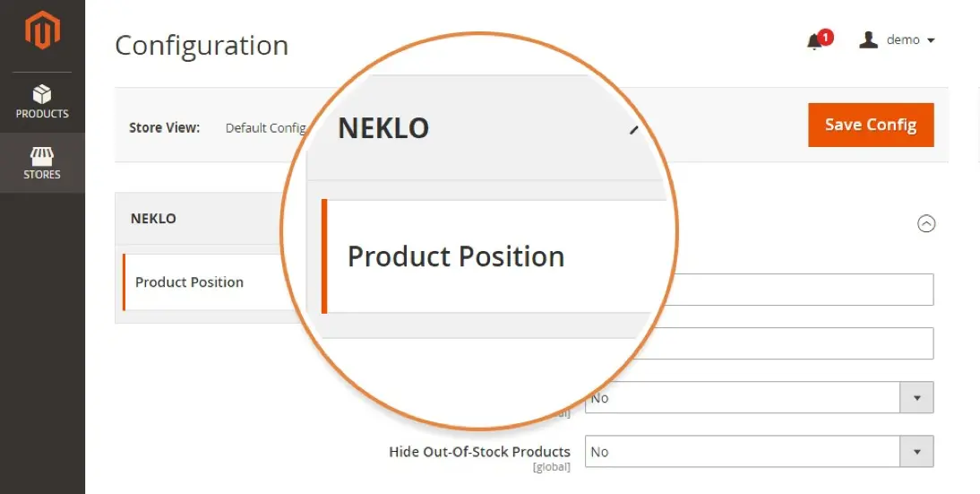The height and width of the screenshot is (494, 980).
Task: Open the No dropdown above Hide Out-Of-Stock Products
Action: click(759, 398)
